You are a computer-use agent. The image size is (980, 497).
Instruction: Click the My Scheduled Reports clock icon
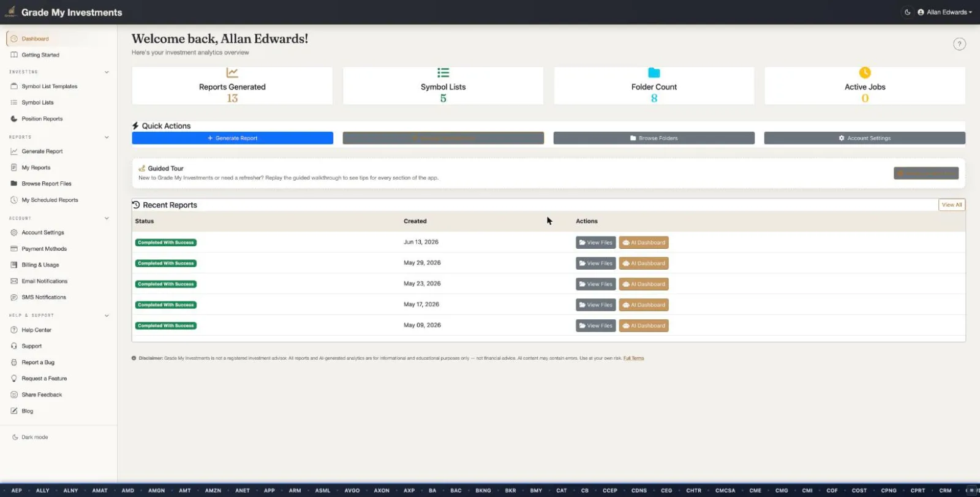(x=14, y=200)
